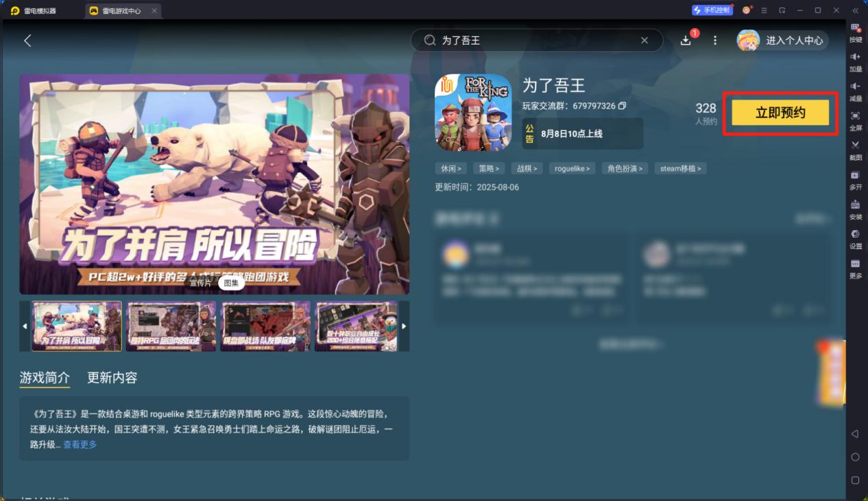
Task: Open 多开 multi-instance manager
Action: coord(855,180)
